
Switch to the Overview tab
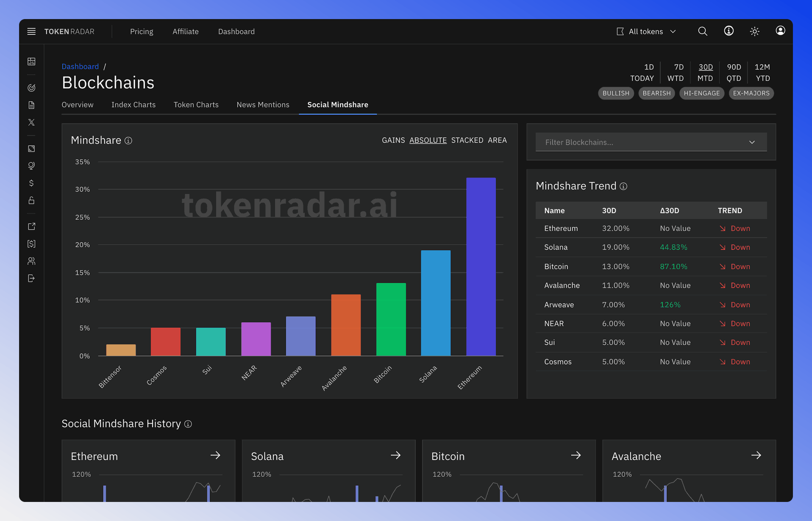[x=78, y=105]
